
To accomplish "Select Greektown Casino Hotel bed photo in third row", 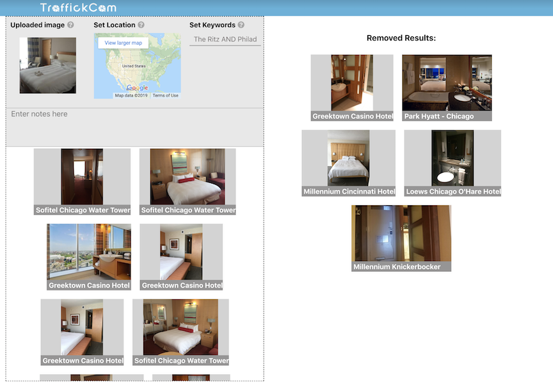I will pos(82,332).
